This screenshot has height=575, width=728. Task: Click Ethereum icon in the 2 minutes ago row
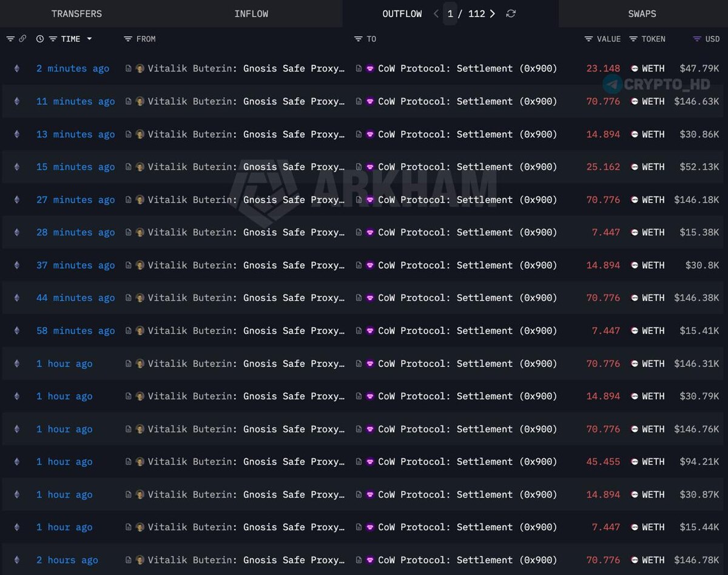click(x=17, y=69)
